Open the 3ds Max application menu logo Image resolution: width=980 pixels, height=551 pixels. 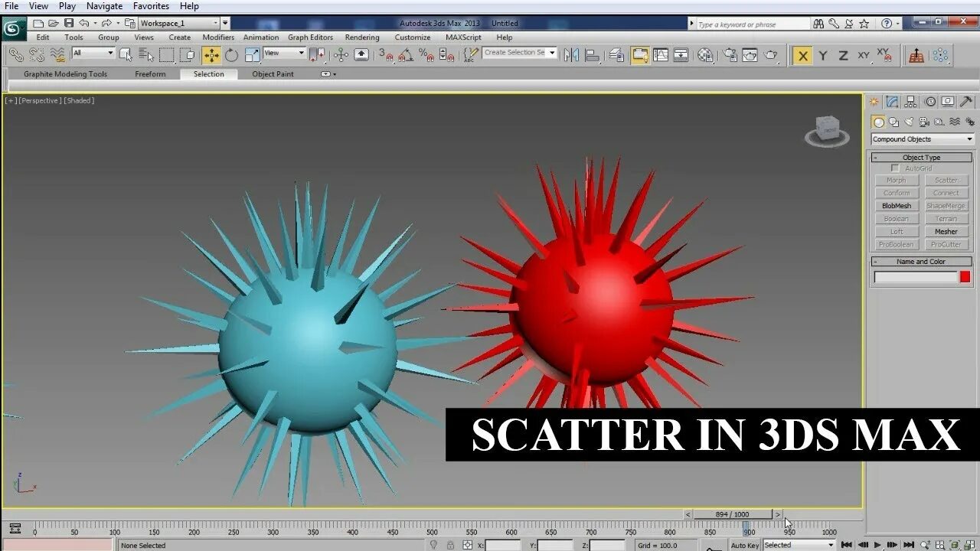pos(13,29)
